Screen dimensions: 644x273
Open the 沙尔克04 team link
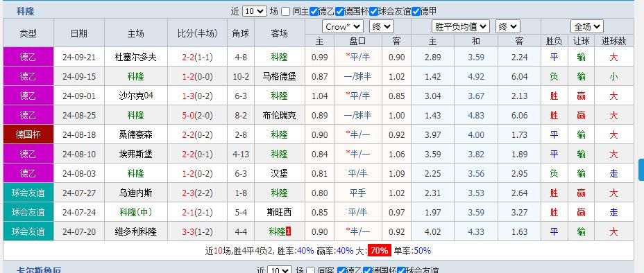point(136,96)
